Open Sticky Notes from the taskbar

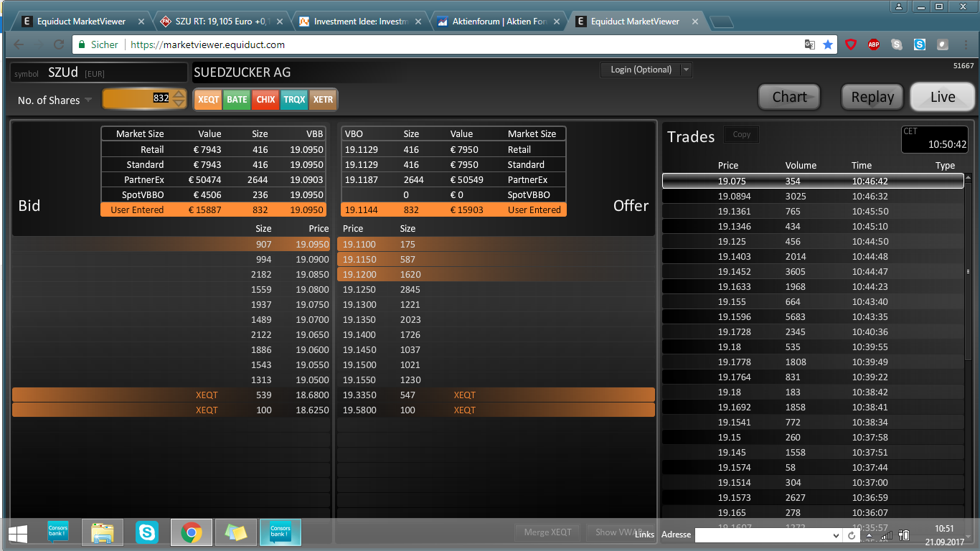235,532
